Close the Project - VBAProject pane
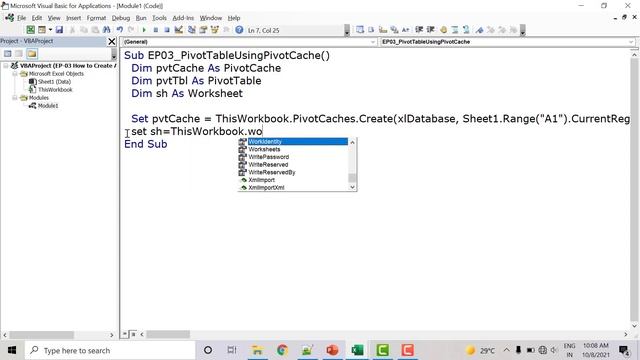The image size is (640, 360). (x=112, y=42)
